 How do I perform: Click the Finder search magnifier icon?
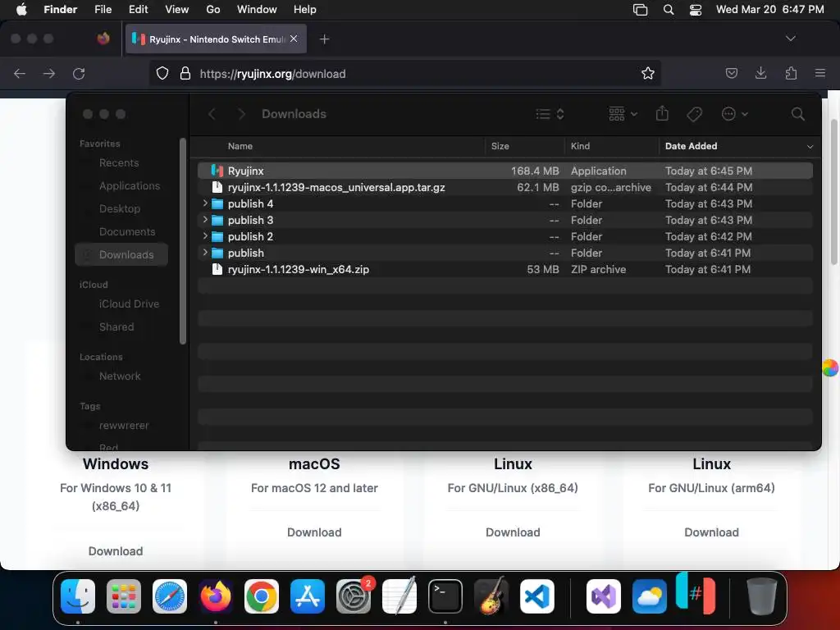click(797, 114)
